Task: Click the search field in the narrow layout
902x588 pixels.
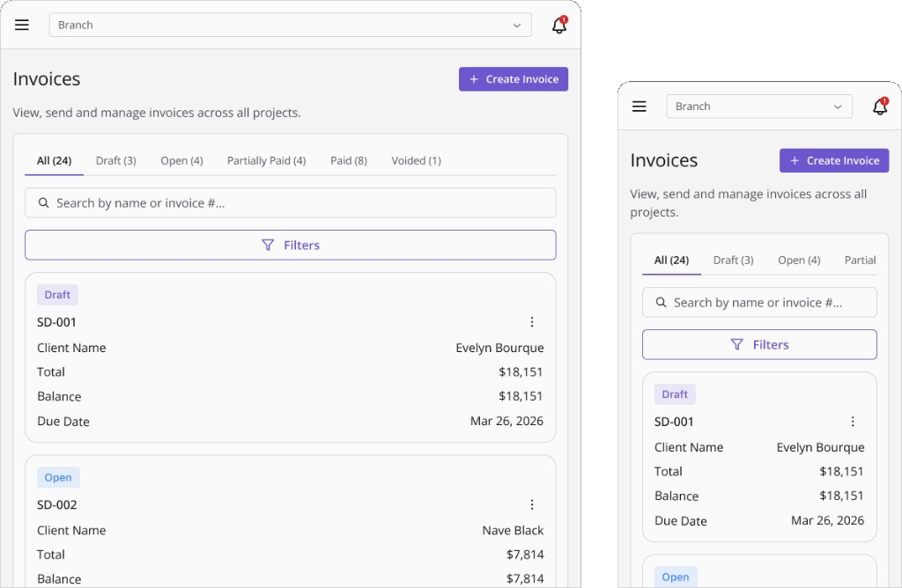Action: point(759,302)
